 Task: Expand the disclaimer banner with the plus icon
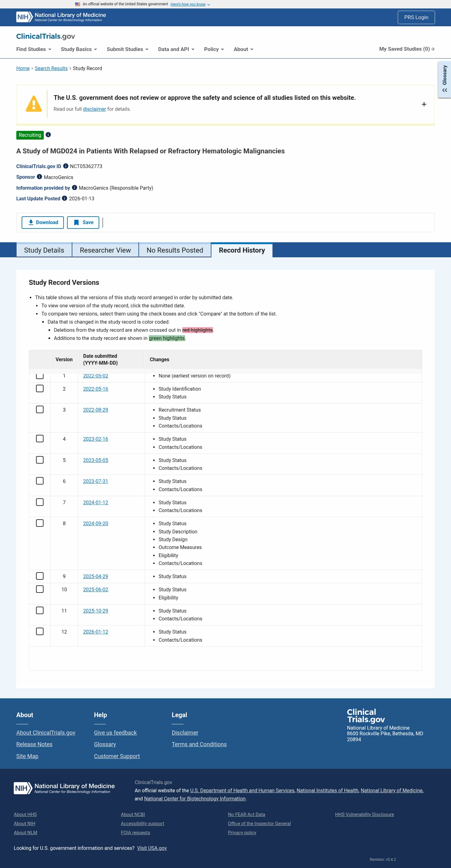424,104
